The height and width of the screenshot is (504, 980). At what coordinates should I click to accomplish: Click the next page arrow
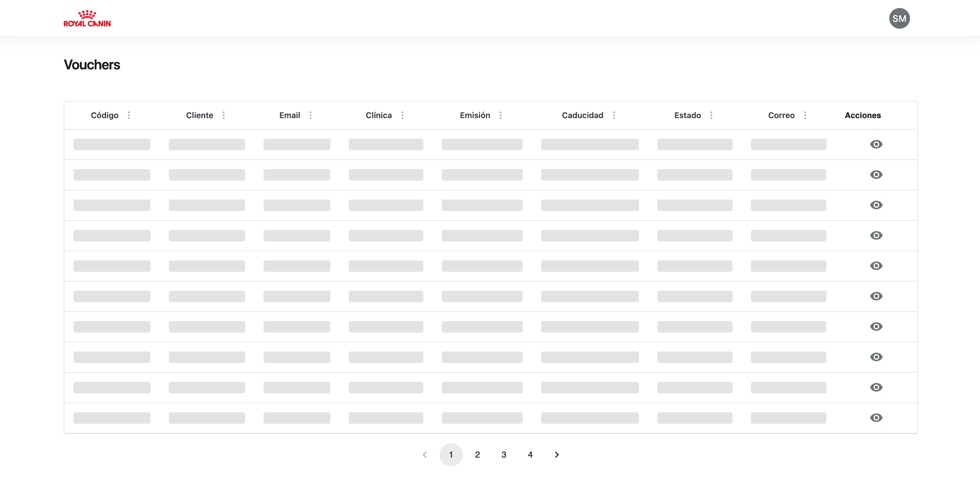557,455
